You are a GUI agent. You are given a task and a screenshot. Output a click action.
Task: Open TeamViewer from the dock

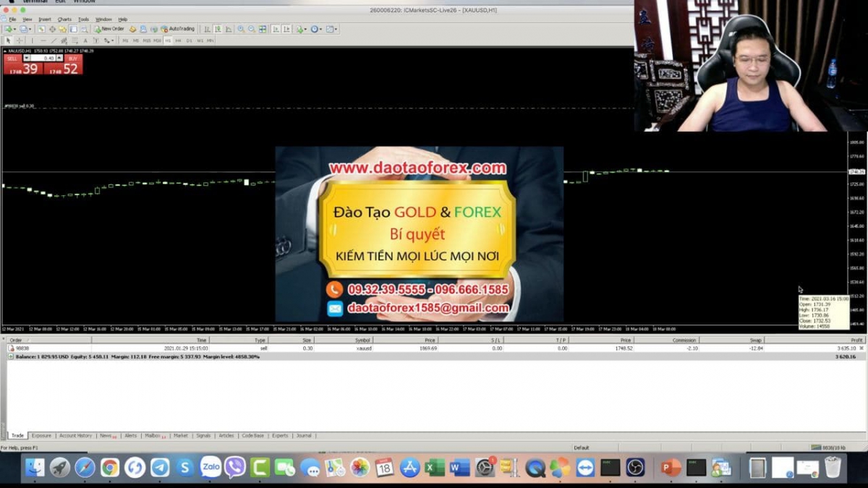tap(585, 468)
